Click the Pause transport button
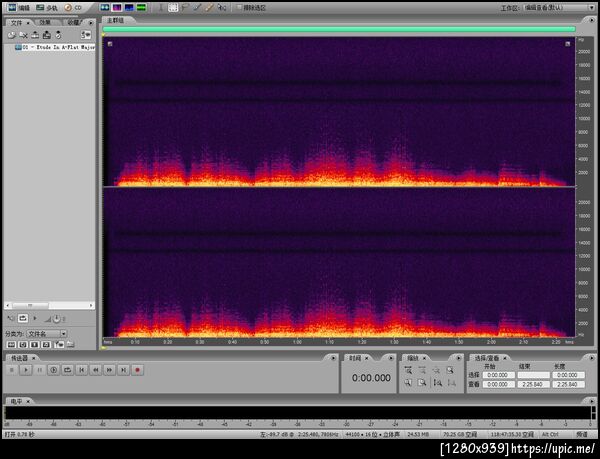 point(39,370)
